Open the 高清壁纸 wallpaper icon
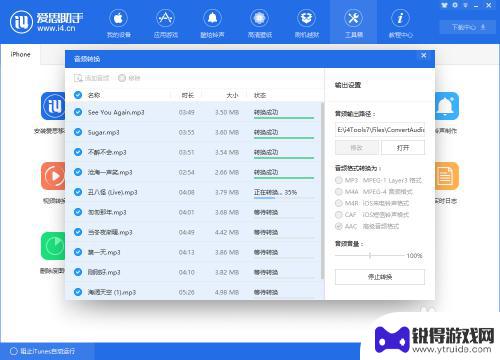This screenshot has height=360, width=500. (x=259, y=19)
